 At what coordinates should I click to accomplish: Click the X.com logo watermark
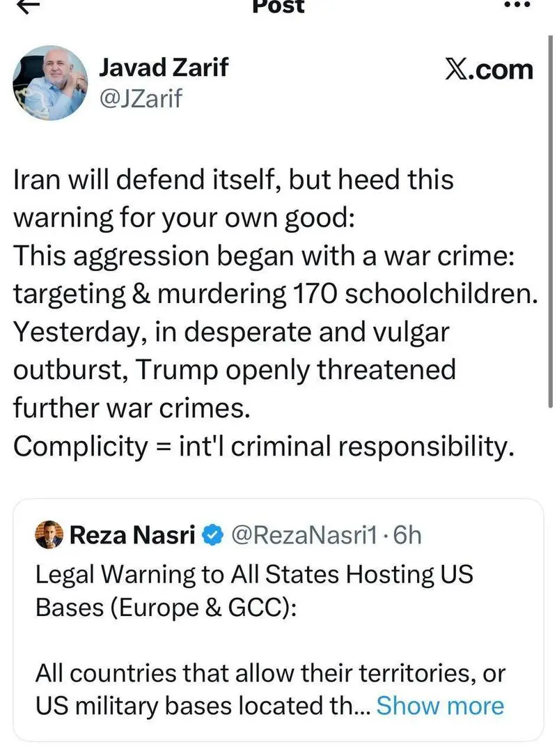pos(489,70)
